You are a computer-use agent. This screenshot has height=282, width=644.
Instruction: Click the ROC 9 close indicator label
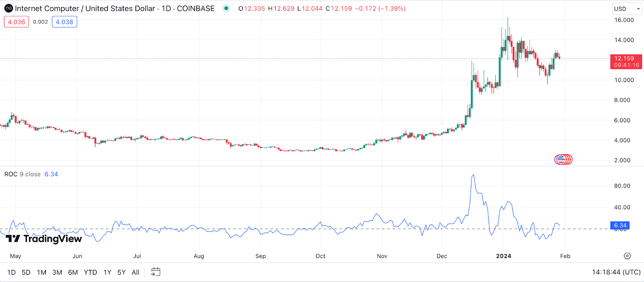[x=23, y=174]
